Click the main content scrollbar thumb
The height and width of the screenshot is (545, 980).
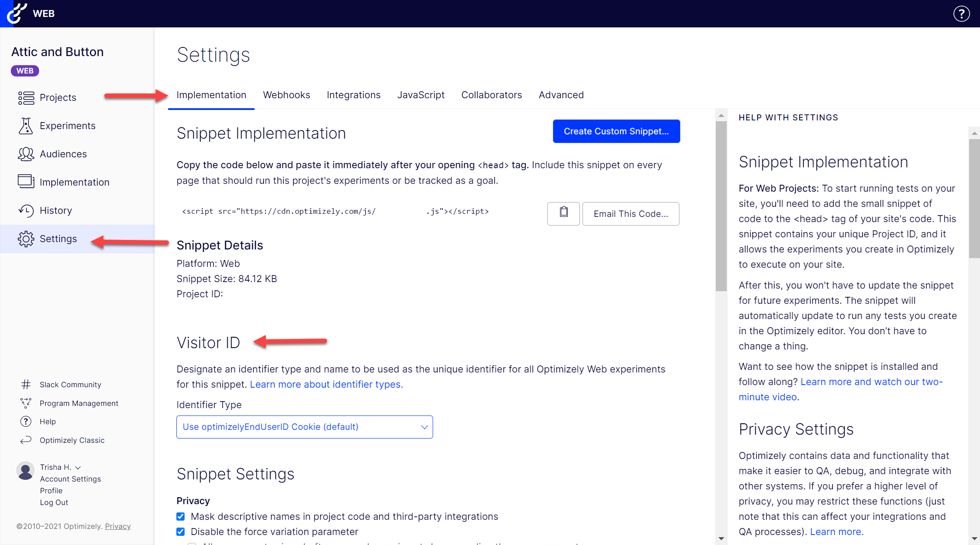(721, 206)
